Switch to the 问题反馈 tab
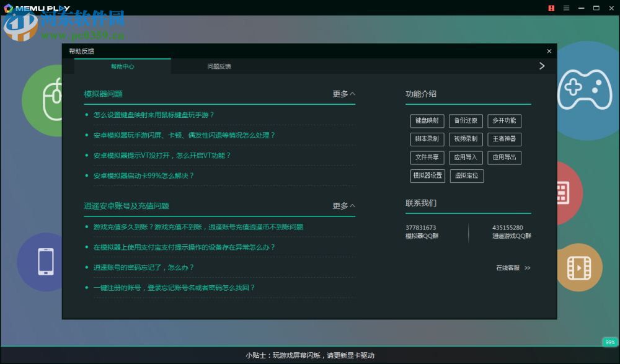Screen dimensions: 620x364 click(x=221, y=66)
